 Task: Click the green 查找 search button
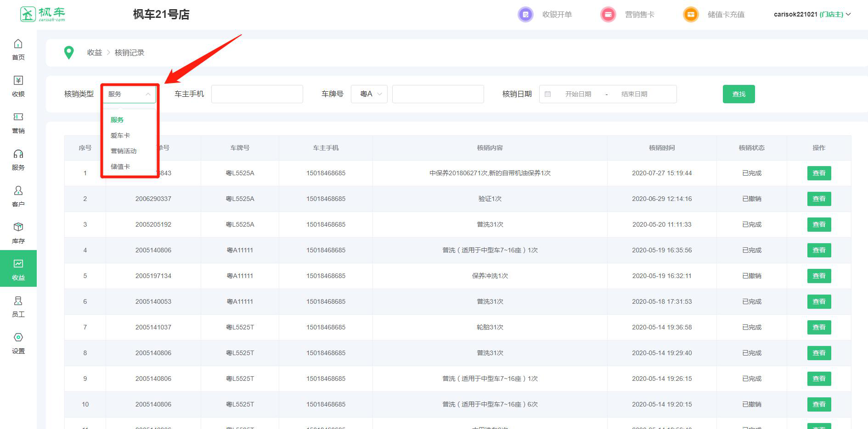point(739,94)
